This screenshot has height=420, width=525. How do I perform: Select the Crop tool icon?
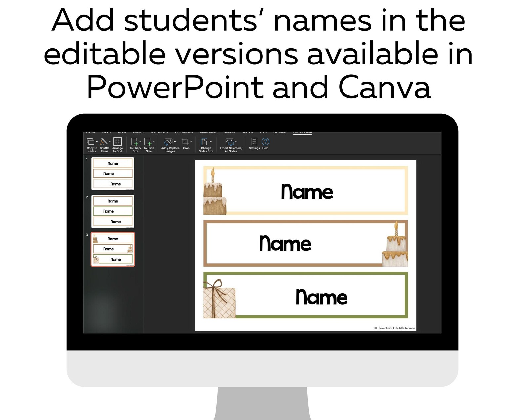tap(185, 142)
